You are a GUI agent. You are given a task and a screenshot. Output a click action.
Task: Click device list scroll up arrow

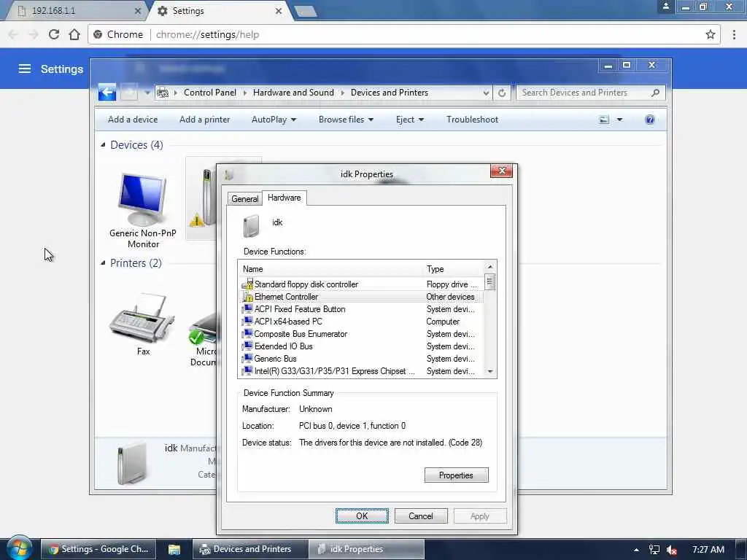[x=489, y=267]
